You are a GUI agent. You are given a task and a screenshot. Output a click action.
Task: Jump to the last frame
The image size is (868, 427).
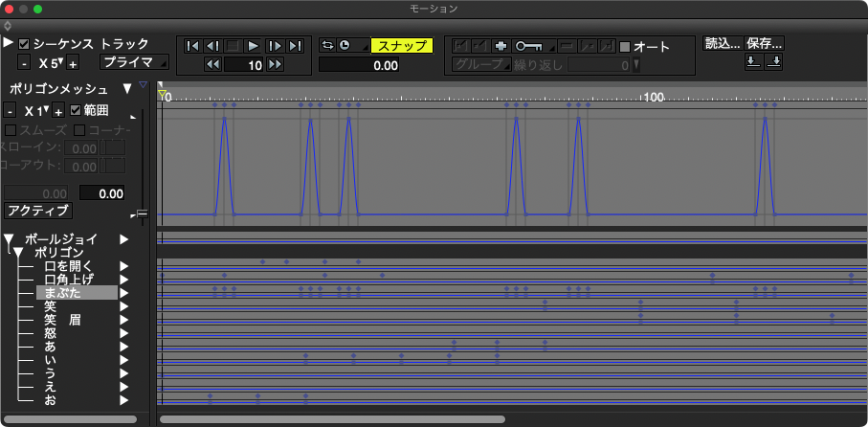click(295, 46)
